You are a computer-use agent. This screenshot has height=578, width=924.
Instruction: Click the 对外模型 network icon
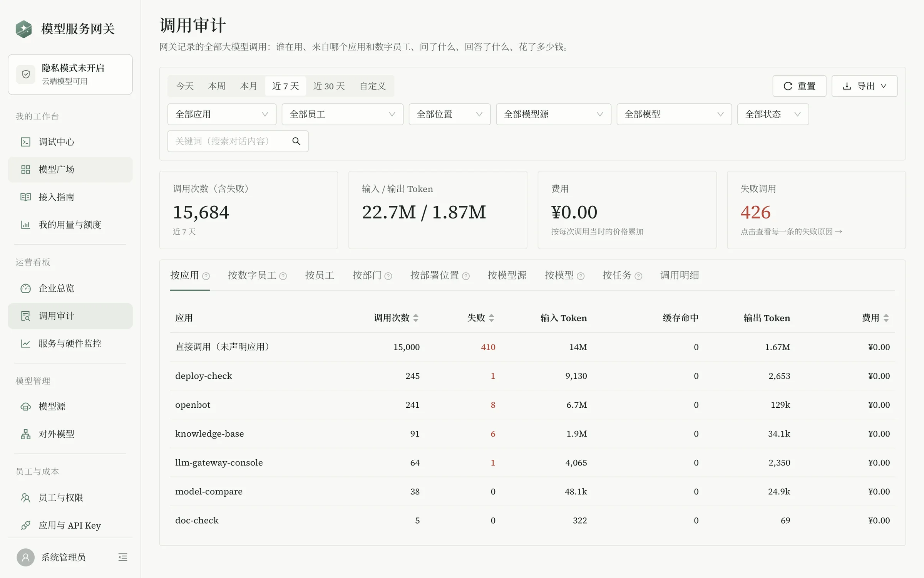[25, 434]
